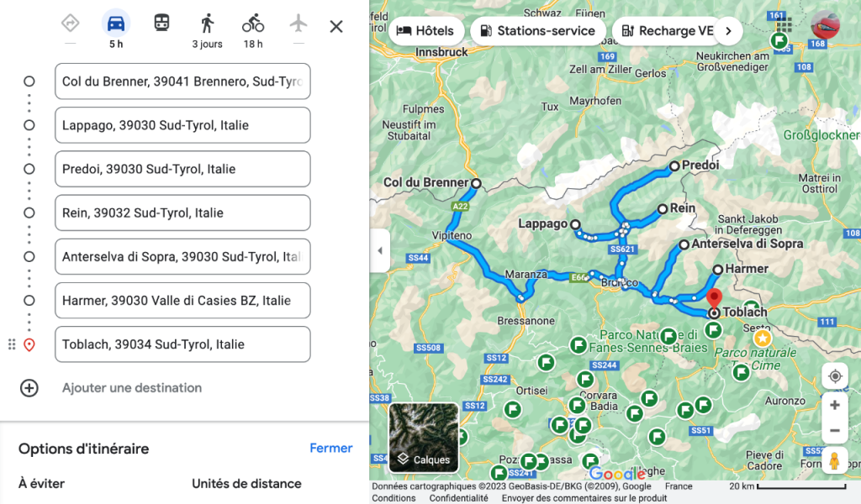Screen dimensions: 861x504
Task: Click the drag handle beside Toblach
Action: click(12, 344)
